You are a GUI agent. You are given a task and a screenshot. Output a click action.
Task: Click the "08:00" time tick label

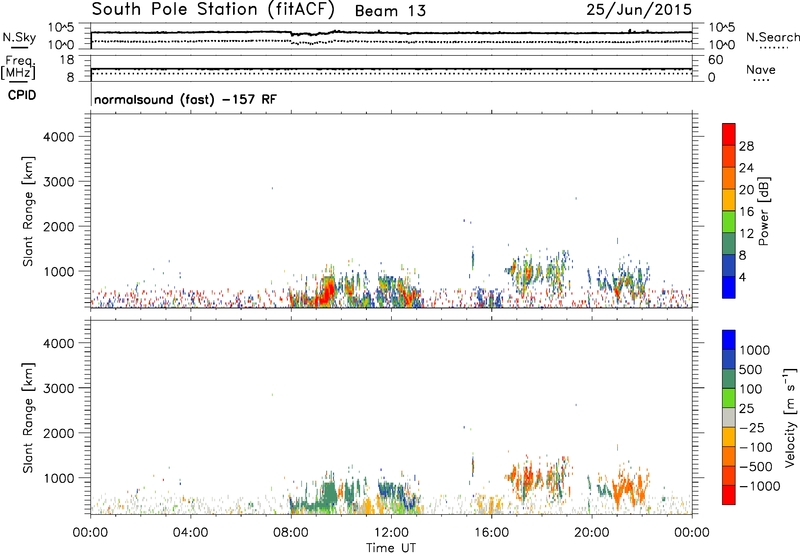pyautogui.click(x=290, y=533)
